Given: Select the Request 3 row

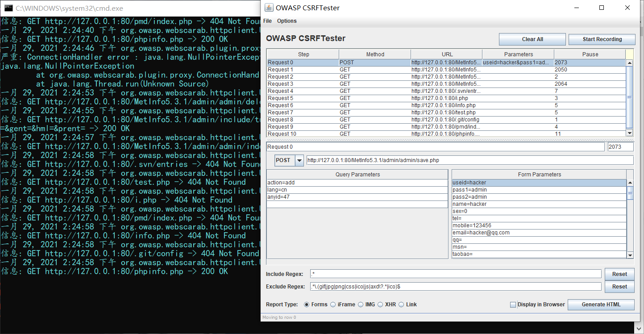Looking at the screenshot, I should (446, 84).
